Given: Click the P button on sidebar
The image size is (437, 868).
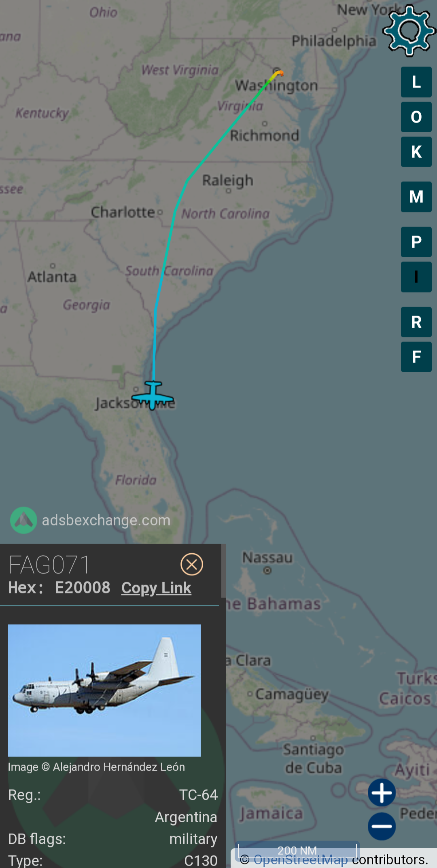Looking at the screenshot, I should click(416, 242).
